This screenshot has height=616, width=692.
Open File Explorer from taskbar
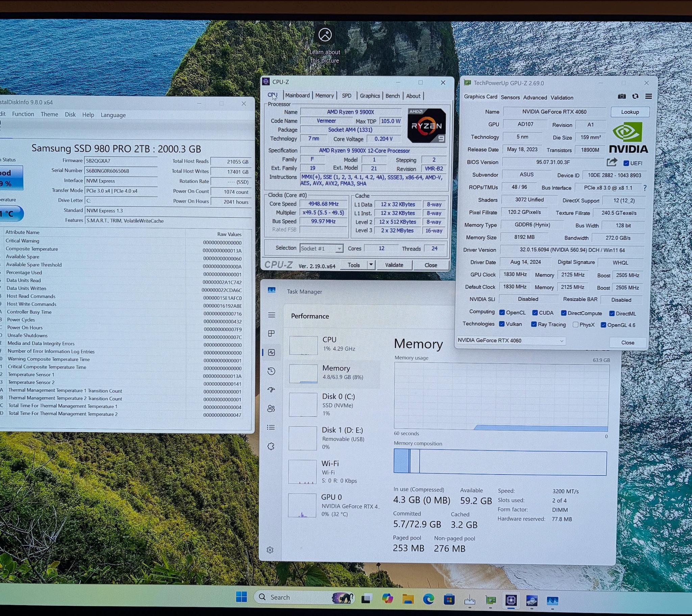(408, 599)
